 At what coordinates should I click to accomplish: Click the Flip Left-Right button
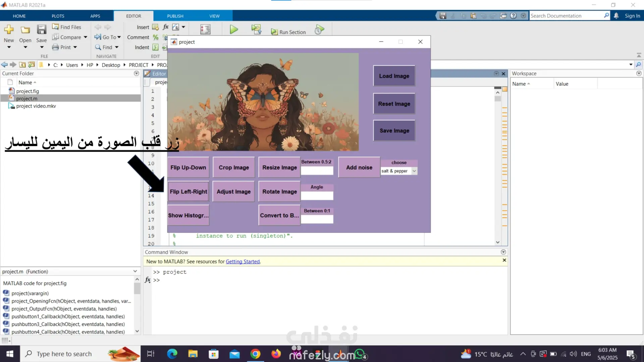pyautogui.click(x=188, y=191)
